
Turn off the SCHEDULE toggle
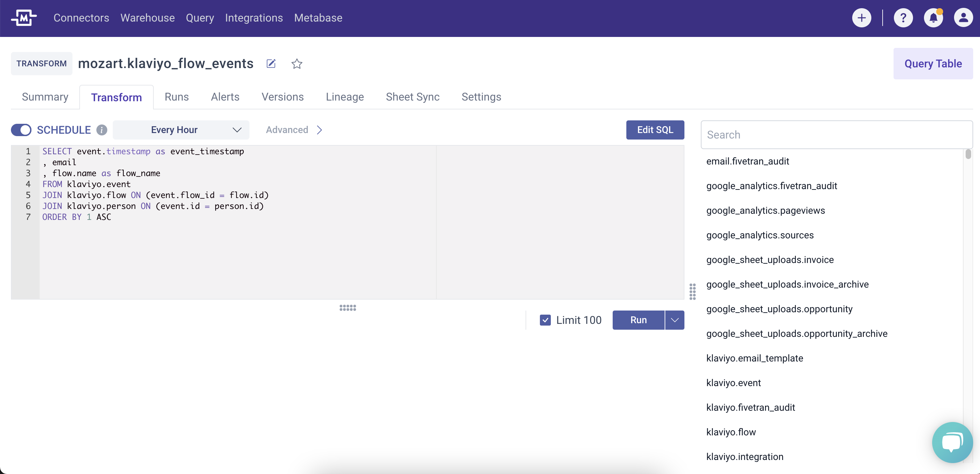pyautogui.click(x=21, y=130)
